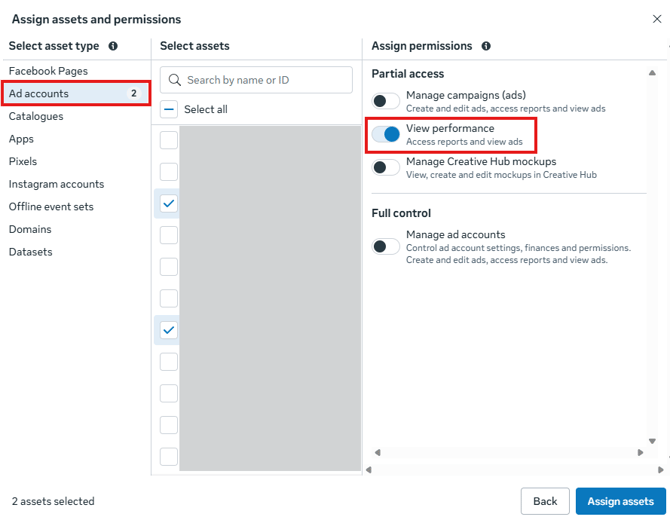Open Catalogues asset type

[36, 116]
